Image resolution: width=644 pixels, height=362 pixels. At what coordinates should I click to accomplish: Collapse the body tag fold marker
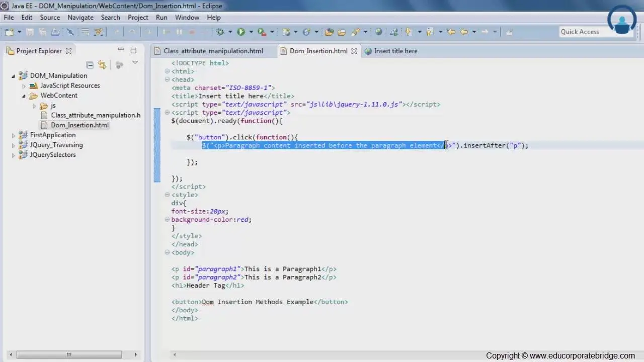click(167, 253)
